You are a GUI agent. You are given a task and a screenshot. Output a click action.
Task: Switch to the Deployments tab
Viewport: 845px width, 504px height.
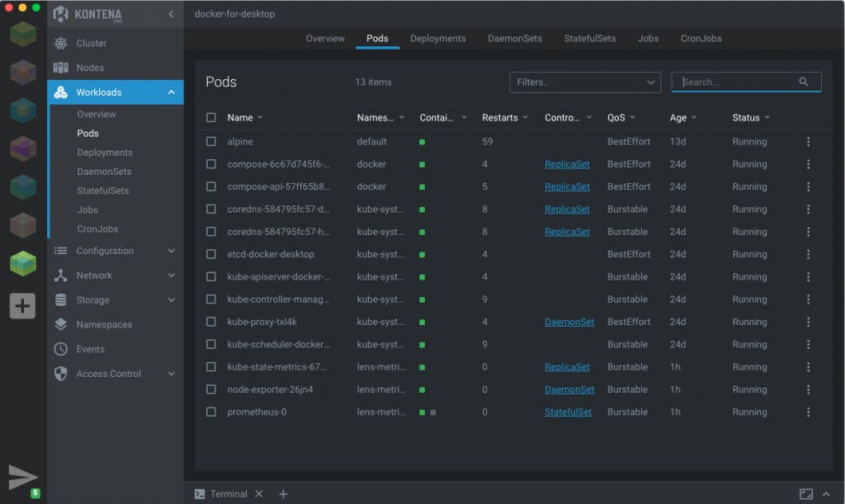[x=437, y=39]
